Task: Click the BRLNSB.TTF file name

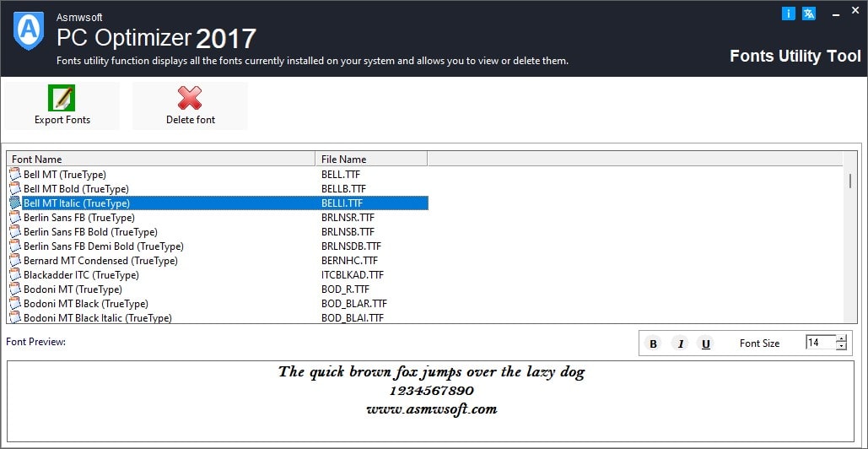Action: 348,232
